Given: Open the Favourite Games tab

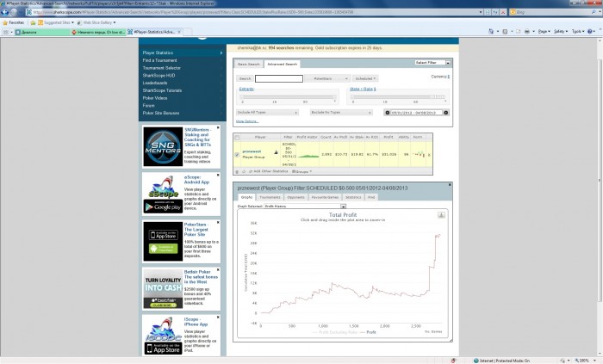Looking at the screenshot, I should click(325, 197).
